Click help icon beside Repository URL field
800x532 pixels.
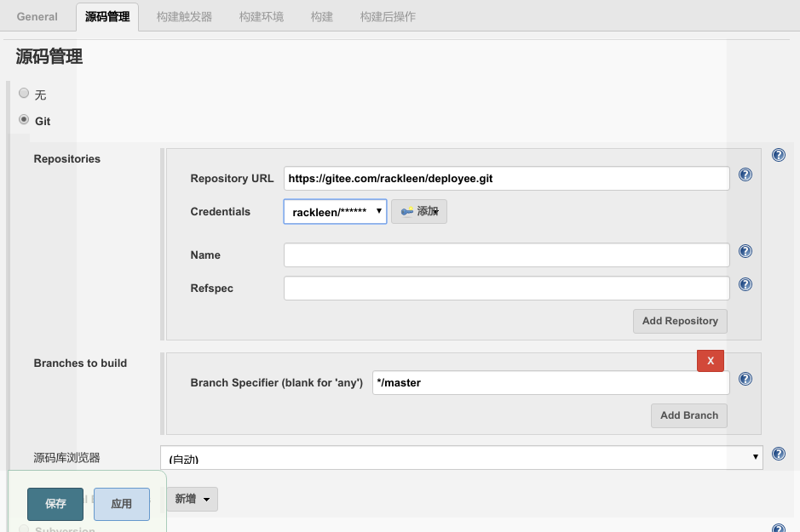click(745, 174)
